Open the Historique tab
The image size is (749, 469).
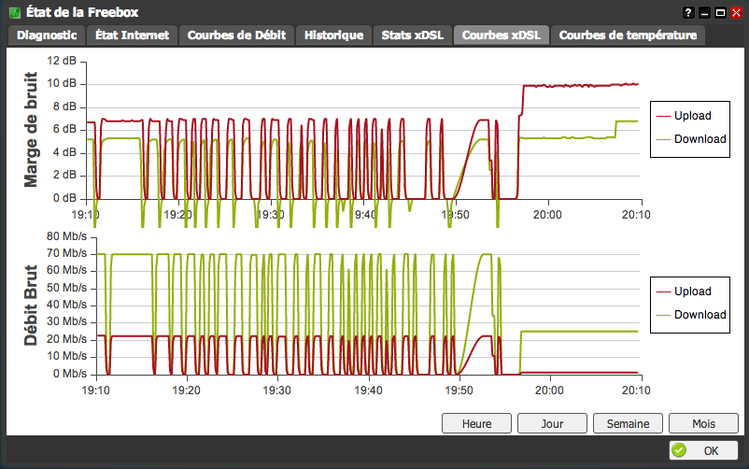(333, 35)
